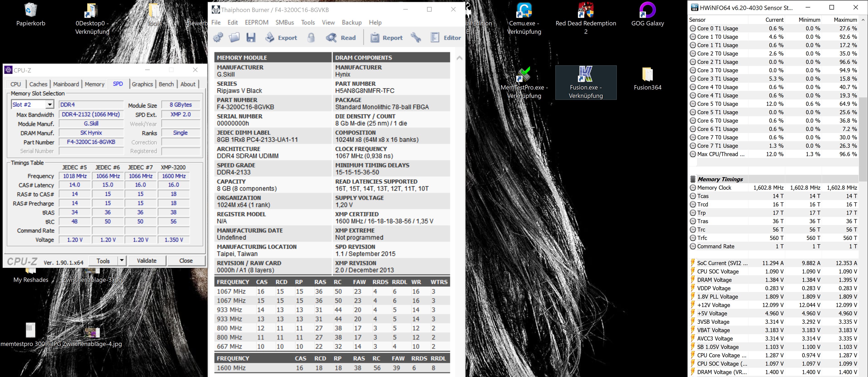
Task: Open the SMBus menu
Action: (284, 22)
